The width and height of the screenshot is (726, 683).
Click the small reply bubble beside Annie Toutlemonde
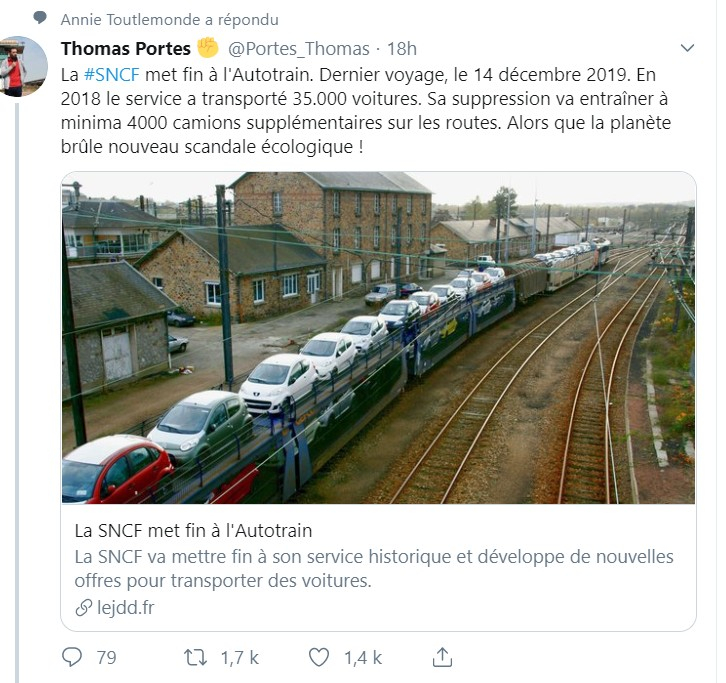click(40, 18)
